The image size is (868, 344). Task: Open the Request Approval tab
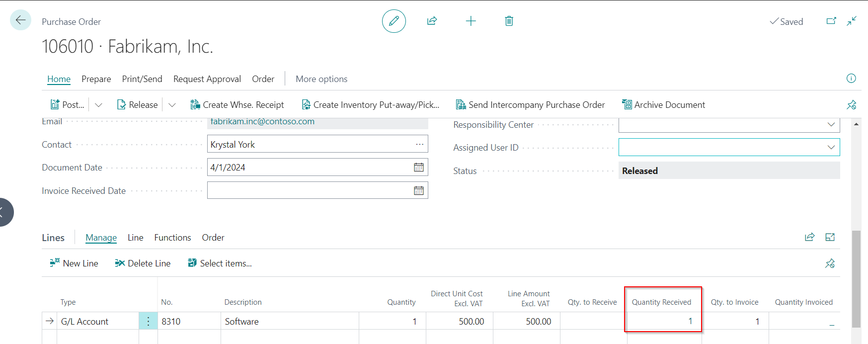point(207,79)
